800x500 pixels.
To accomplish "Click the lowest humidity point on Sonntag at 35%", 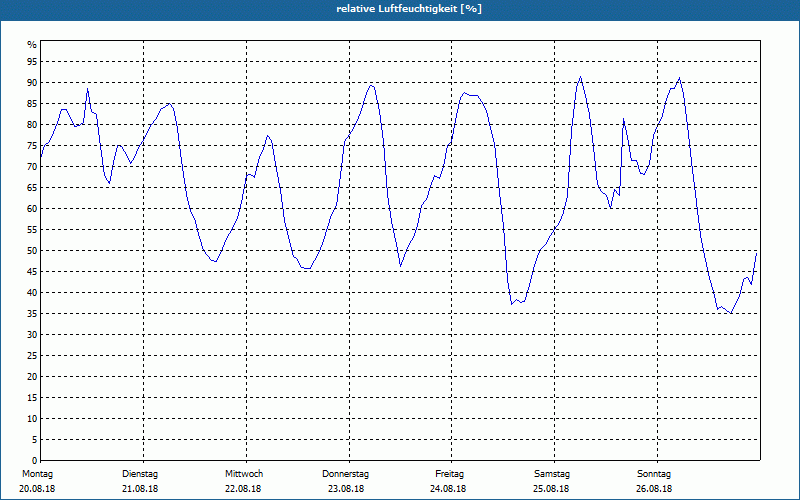I will coord(731,313).
